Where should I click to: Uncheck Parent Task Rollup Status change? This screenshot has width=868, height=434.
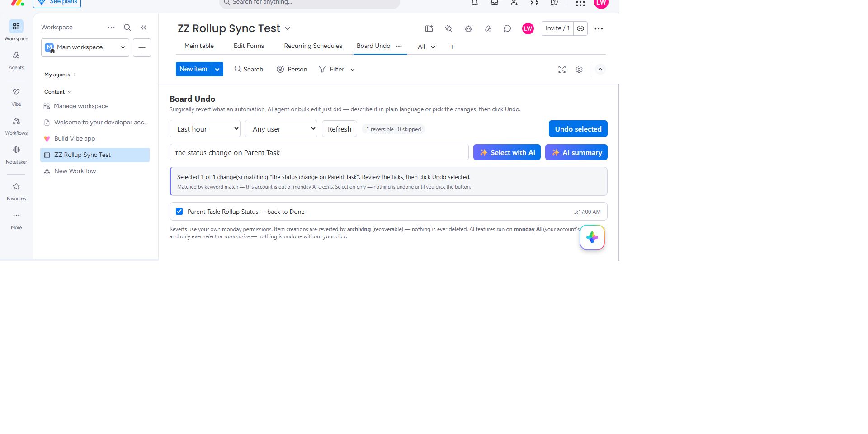click(179, 212)
